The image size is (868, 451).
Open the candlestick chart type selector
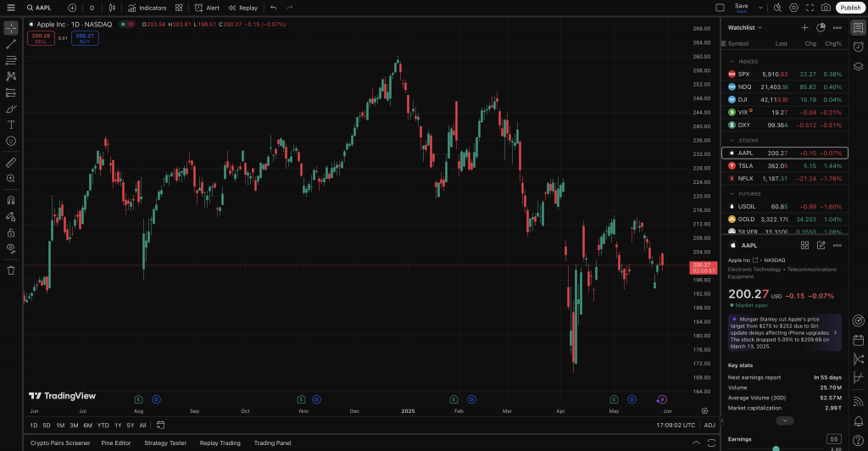pos(113,8)
